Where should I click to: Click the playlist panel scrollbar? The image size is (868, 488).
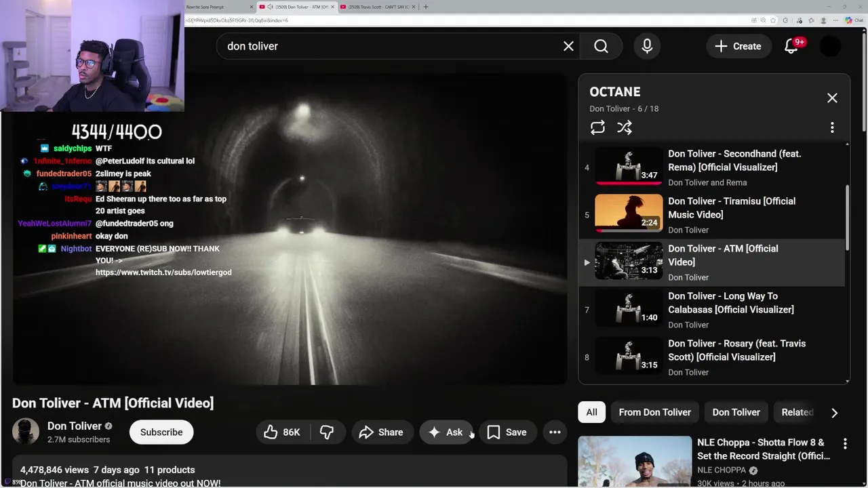click(847, 218)
